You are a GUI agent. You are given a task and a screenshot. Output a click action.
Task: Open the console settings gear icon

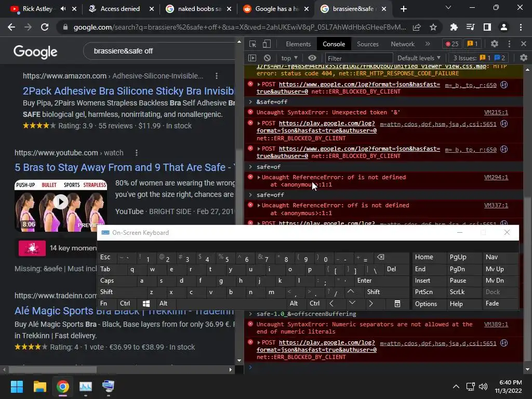(524, 58)
